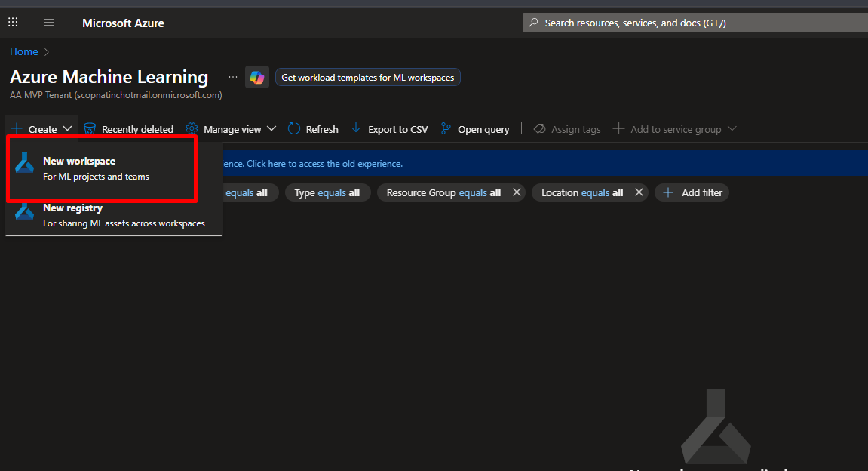Go to Home breadcrumb link

(23, 51)
